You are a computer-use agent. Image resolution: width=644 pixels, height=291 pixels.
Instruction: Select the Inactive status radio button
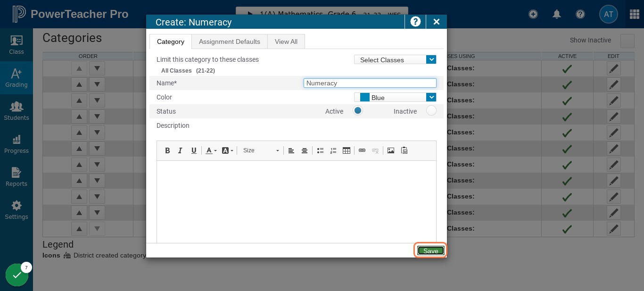[431, 110]
